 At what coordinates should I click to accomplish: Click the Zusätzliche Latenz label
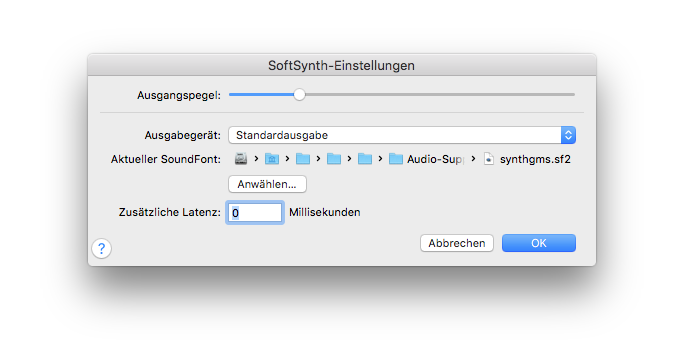(169, 212)
